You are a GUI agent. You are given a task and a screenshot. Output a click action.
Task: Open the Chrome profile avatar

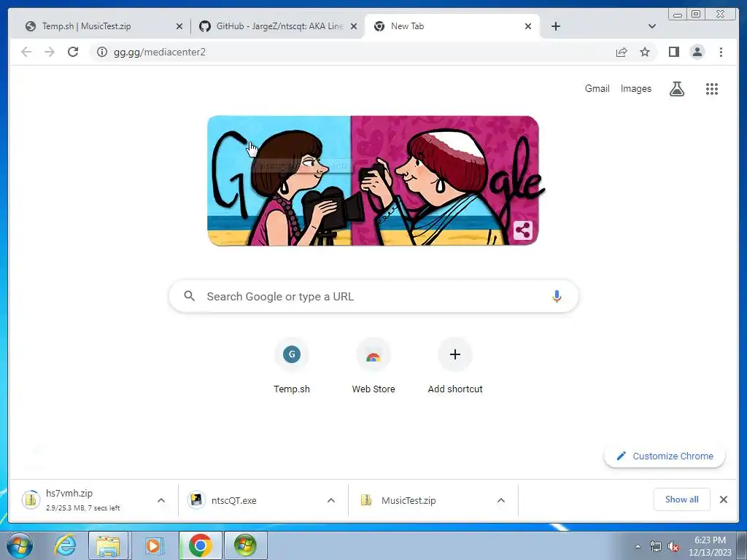click(697, 52)
